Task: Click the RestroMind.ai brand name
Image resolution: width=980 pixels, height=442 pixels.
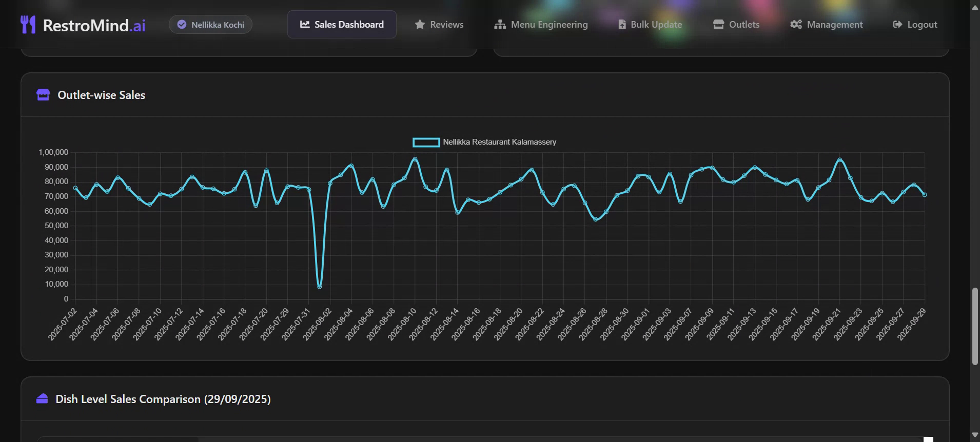Action: tap(94, 25)
